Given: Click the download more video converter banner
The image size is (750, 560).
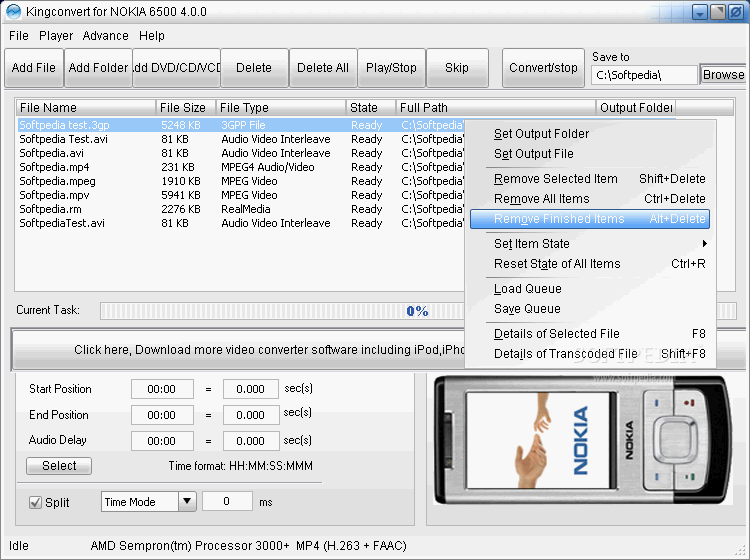Looking at the screenshot, I should pyautogui.click(x=378, y=350).
